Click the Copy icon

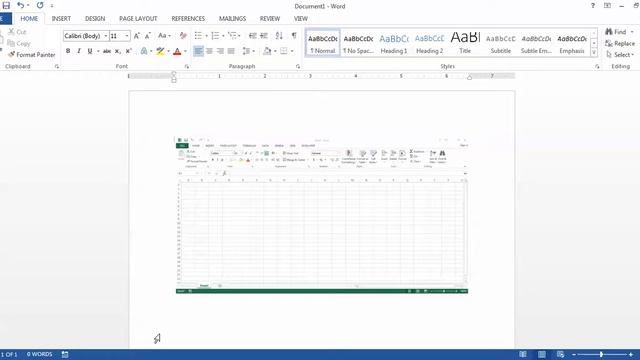11,43
